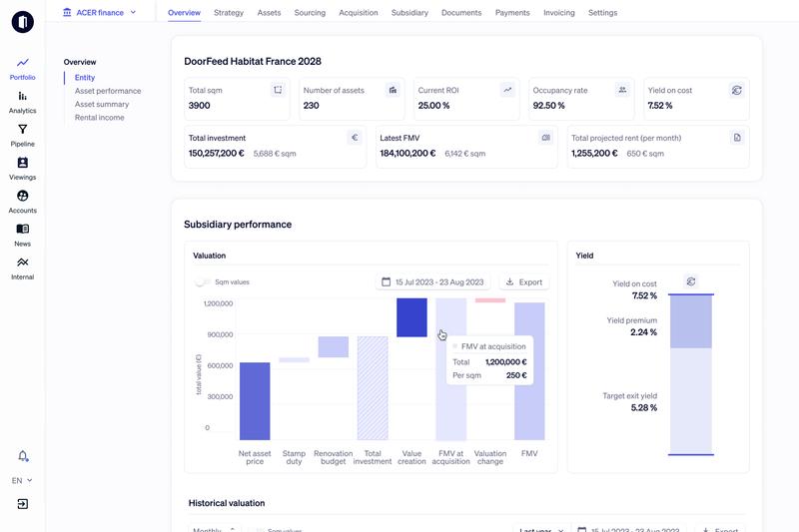Open the notifications bell

click(23, 455)
